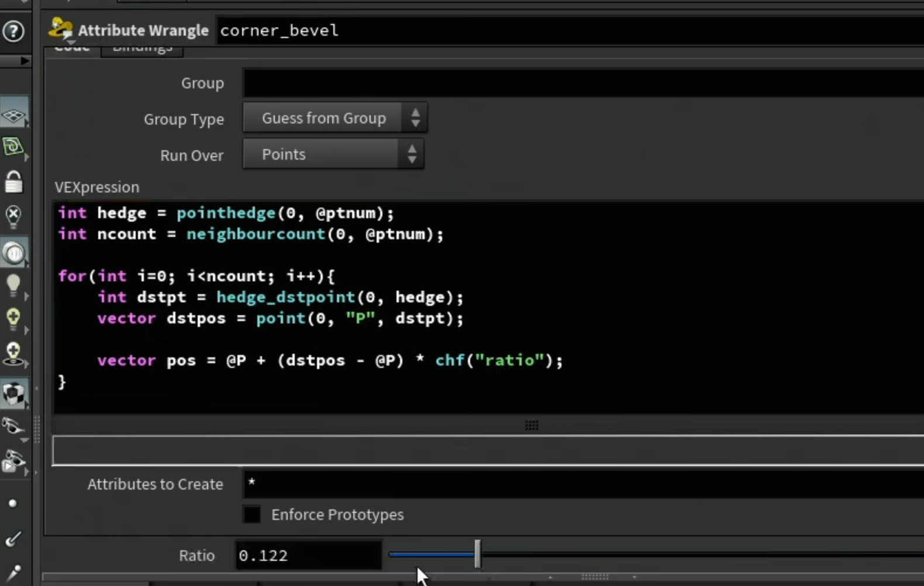Enable the Enforce Prototypes checkbox

(x=252, y=515)
